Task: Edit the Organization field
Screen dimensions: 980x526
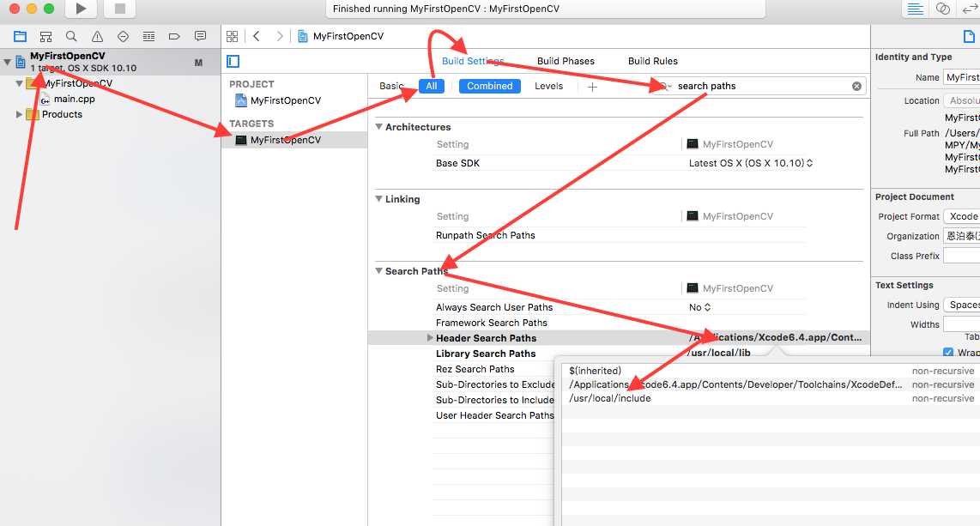Action: [x=961, y=236]
